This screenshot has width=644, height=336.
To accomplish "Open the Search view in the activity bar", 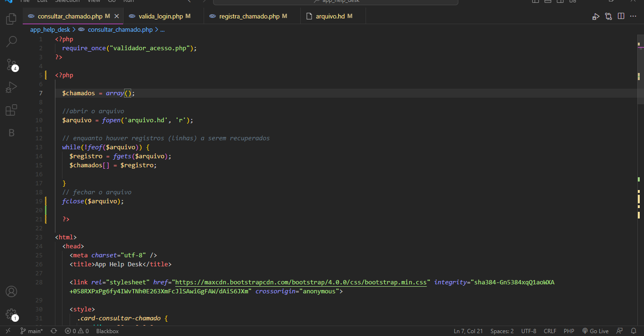I will (x=11, y=42).
